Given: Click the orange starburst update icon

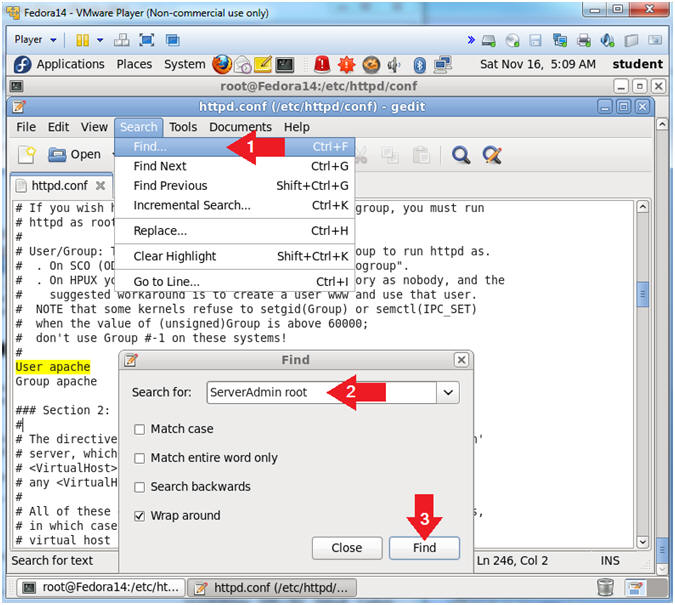Looking at the screenshot, I should (347, 65).
